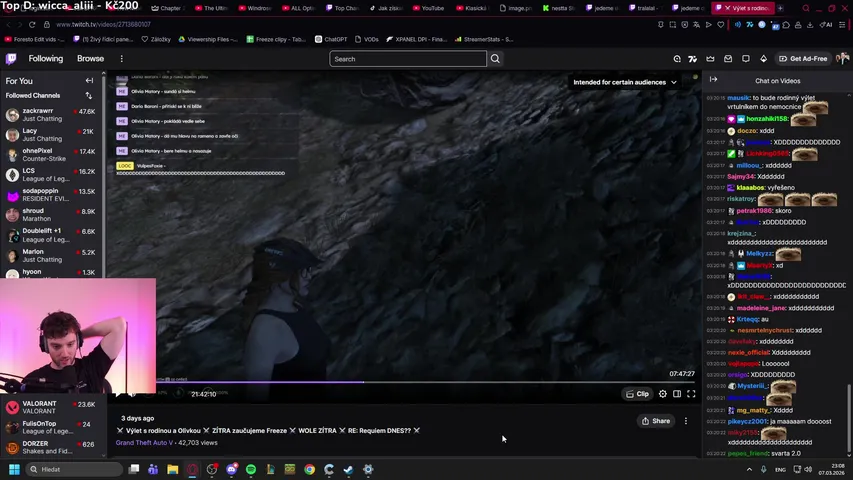Open the browser AI assistant button
This screenshot has height=480, width=853.
[x=826, y=24]
